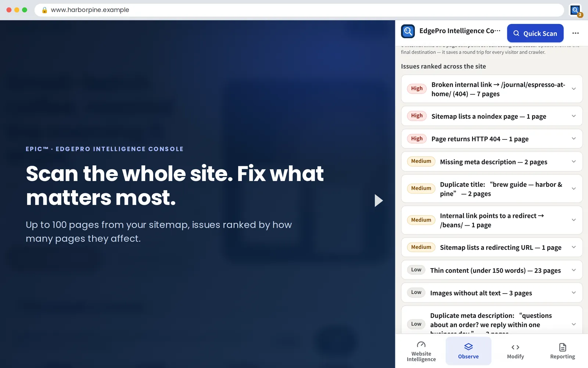Click "Images without alt text — 3 pages" text

481,293
